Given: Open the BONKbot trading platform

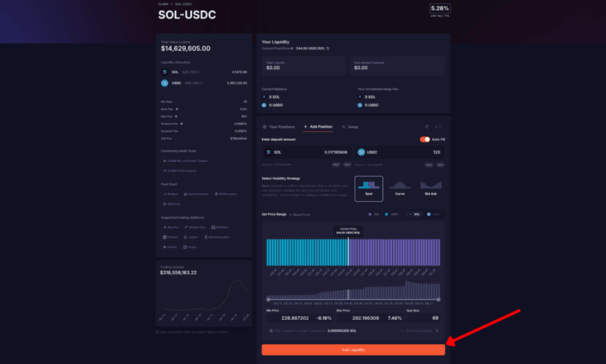Looking at the screenshot, I should (x=220, y=227).
